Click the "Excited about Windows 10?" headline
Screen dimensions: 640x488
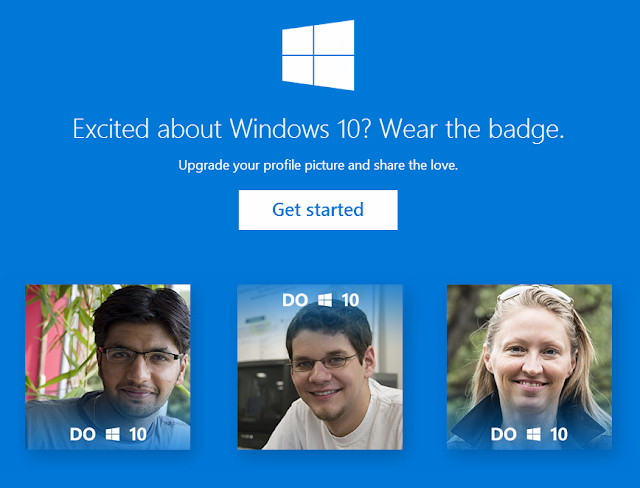coord(222,129)
